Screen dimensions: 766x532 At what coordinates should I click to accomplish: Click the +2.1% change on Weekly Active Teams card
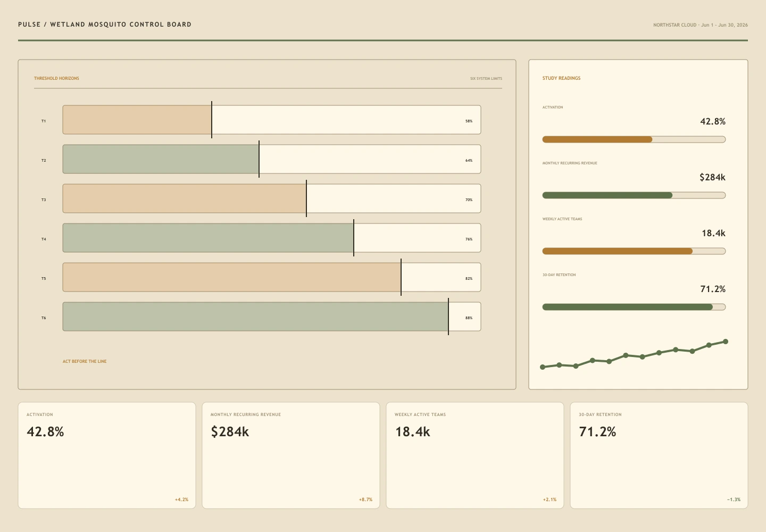pos(549,500)
